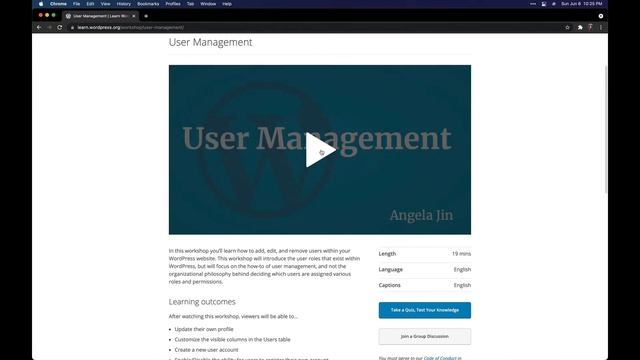Open the Tab menu
This screenshot has width=640, height=360.
190,4
